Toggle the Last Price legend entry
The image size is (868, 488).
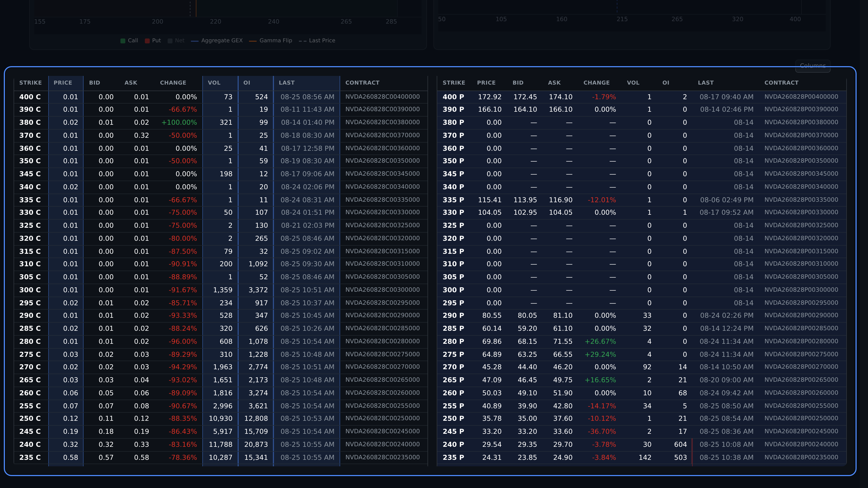317,40
